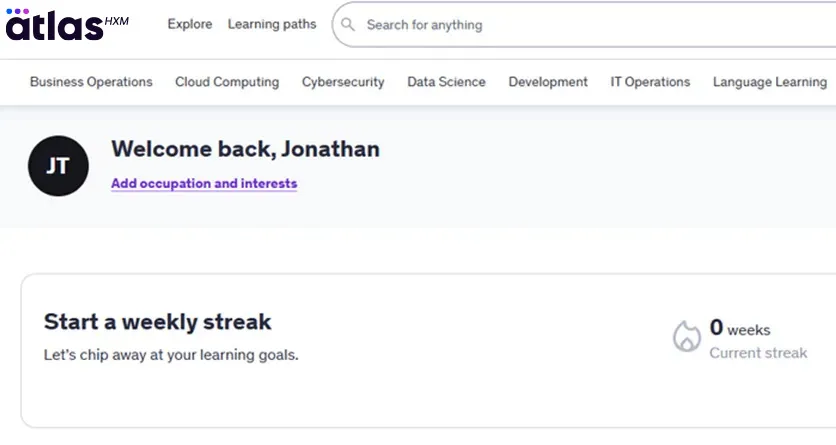This screenshot has width=836, height=445.
Task: Focus the Search for anything field
Action: pyautogui.click(x=584, y=25)
